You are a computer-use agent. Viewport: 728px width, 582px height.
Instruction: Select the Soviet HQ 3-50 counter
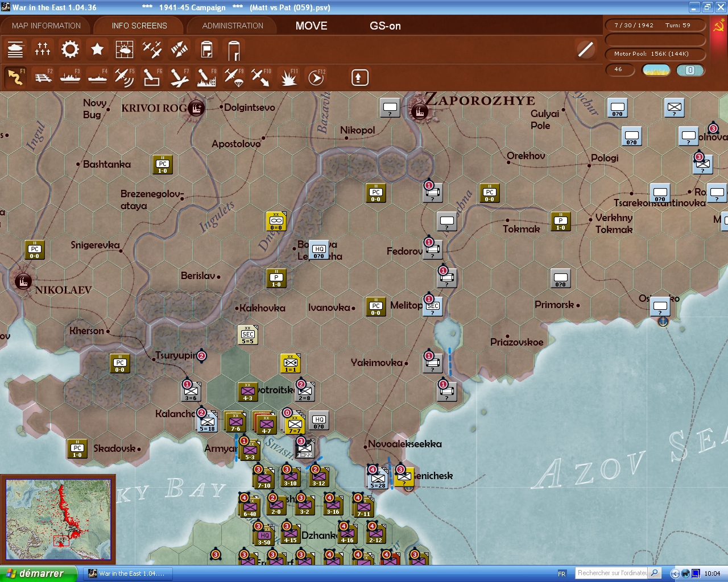(x=264, y=536)
